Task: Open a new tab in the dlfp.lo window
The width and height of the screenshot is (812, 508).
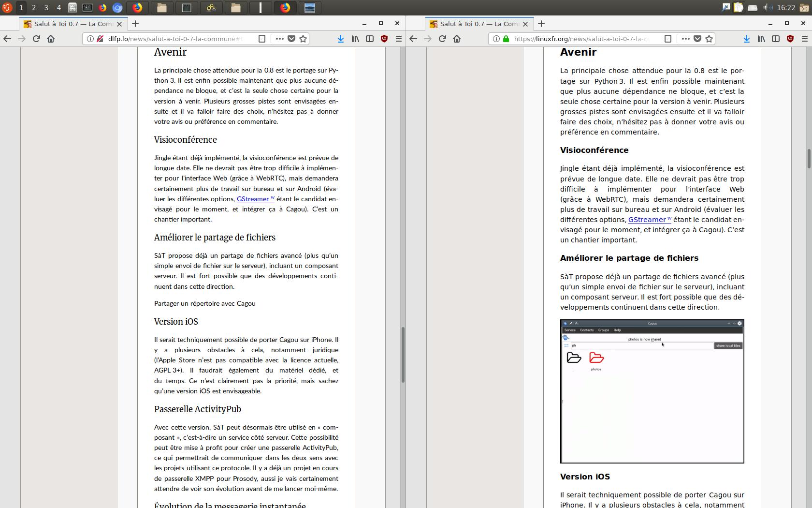Action: (x=135, y=24)
